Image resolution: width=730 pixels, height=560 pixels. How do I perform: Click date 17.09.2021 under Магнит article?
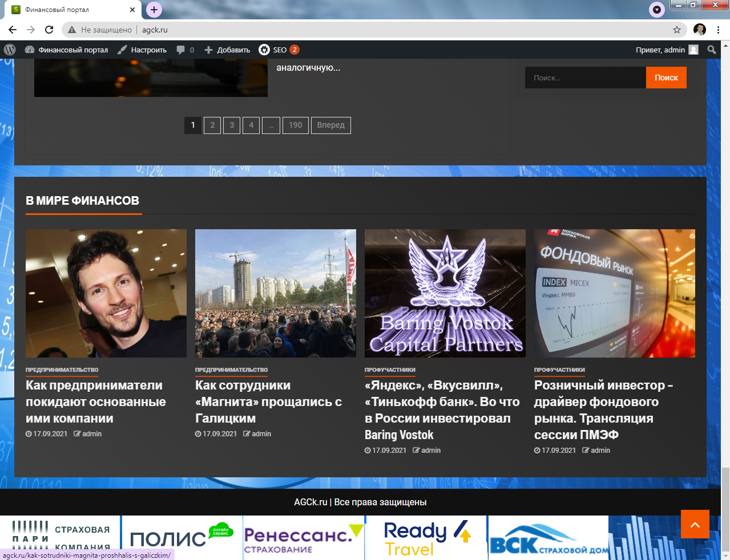[x=216, y=434]
